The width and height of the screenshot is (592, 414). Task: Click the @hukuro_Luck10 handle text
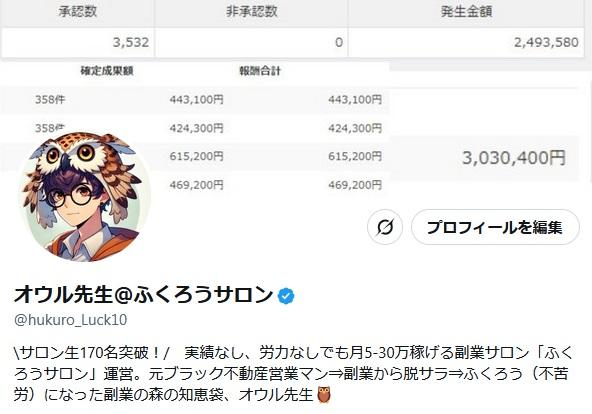(71, 320)
